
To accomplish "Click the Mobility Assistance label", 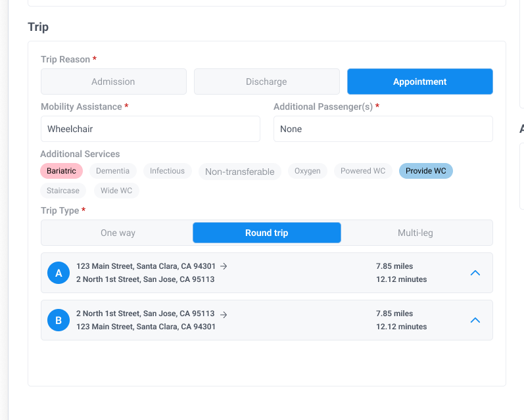I will (82, 106).
